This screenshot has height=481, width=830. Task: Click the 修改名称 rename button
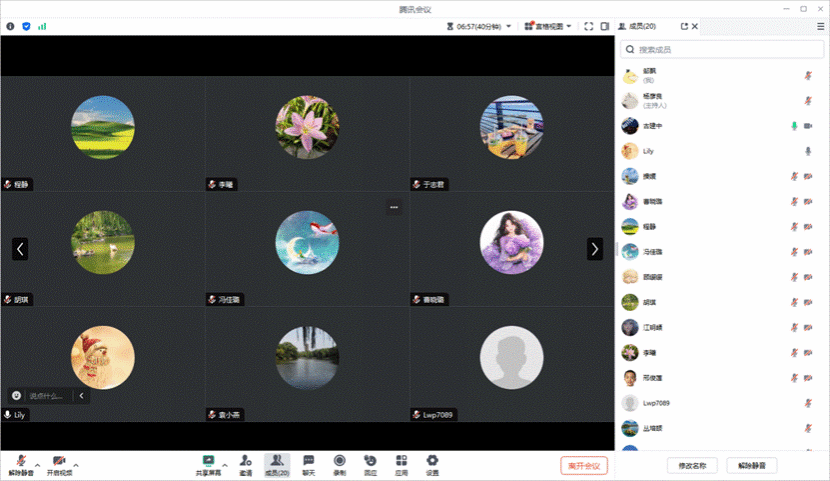pos(692,466)
